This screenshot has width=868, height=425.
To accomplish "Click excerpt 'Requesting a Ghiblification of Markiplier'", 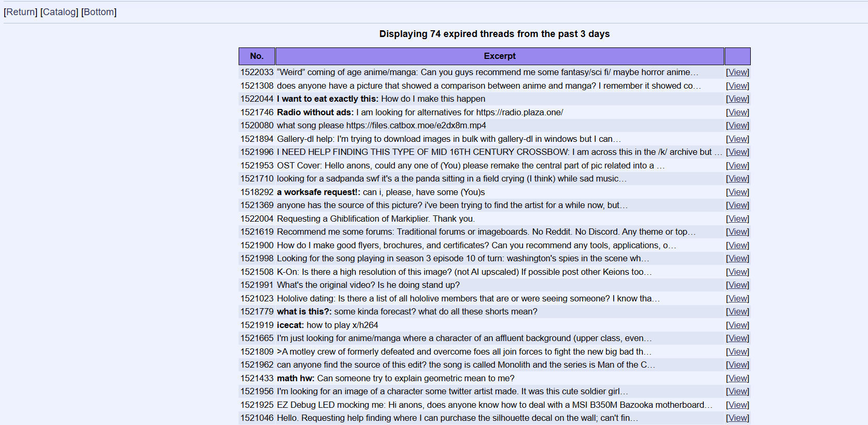I will pyautogui.click(x=376, y=219).
